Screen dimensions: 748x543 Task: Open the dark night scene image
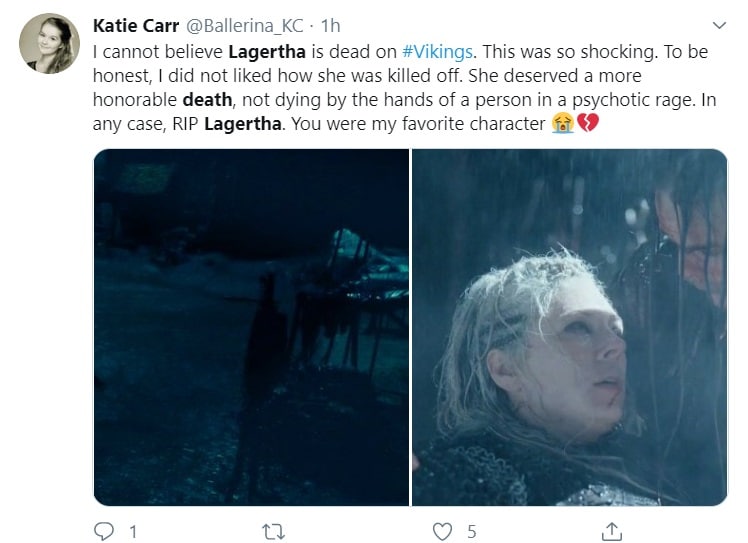tap(251, 327)
